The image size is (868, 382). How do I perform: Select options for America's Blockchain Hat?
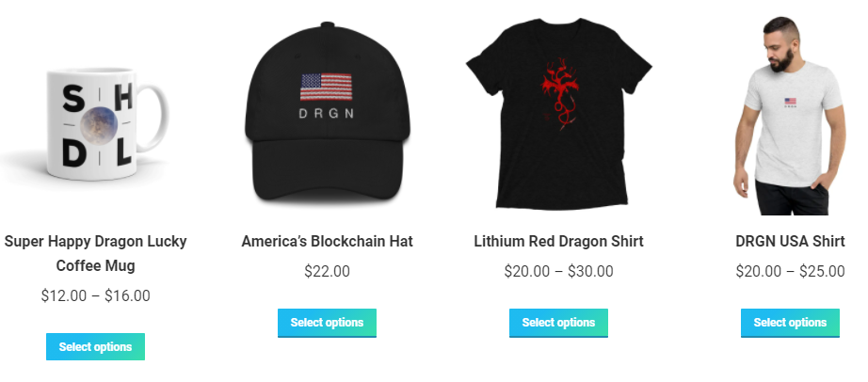(x=327, y=323)
